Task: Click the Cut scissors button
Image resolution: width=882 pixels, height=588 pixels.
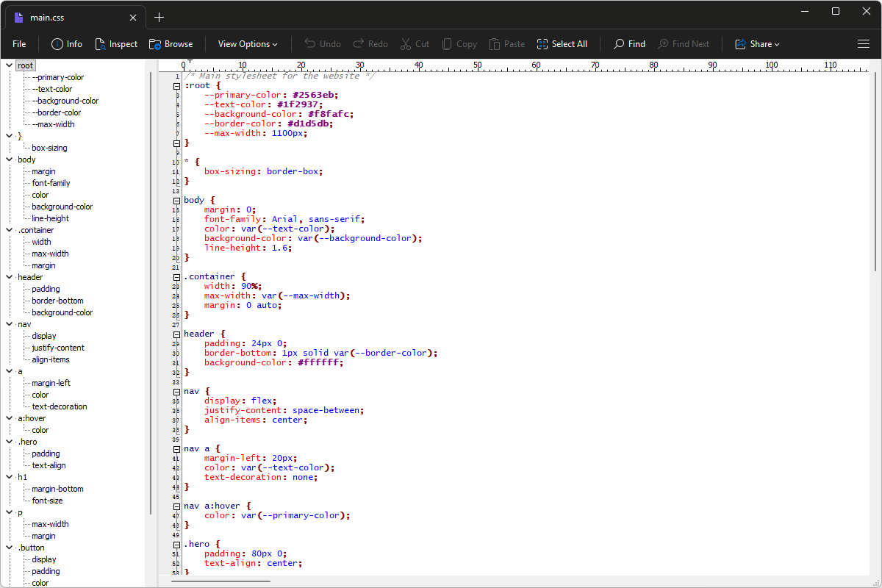Action: coord(415,44)
